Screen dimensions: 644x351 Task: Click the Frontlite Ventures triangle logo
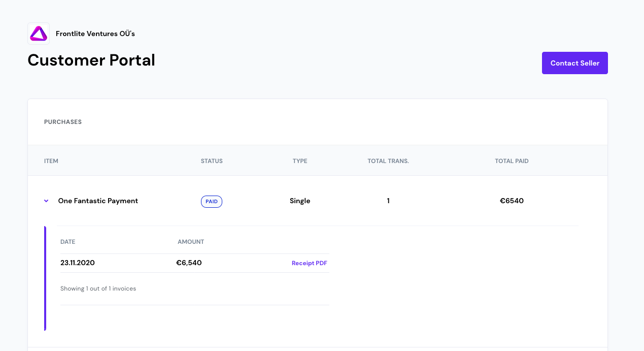click(39, 34)
